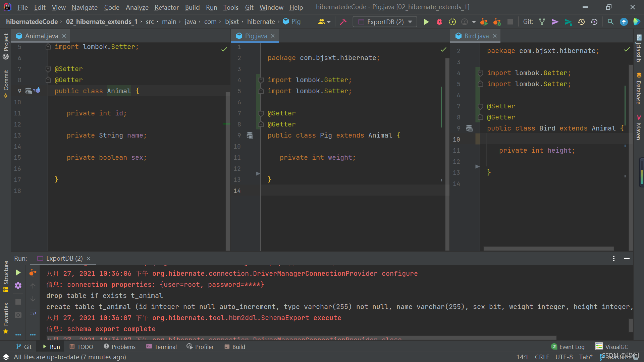
Task: Click the Run console horizontal scrollbar
Action: pos(302,338)
